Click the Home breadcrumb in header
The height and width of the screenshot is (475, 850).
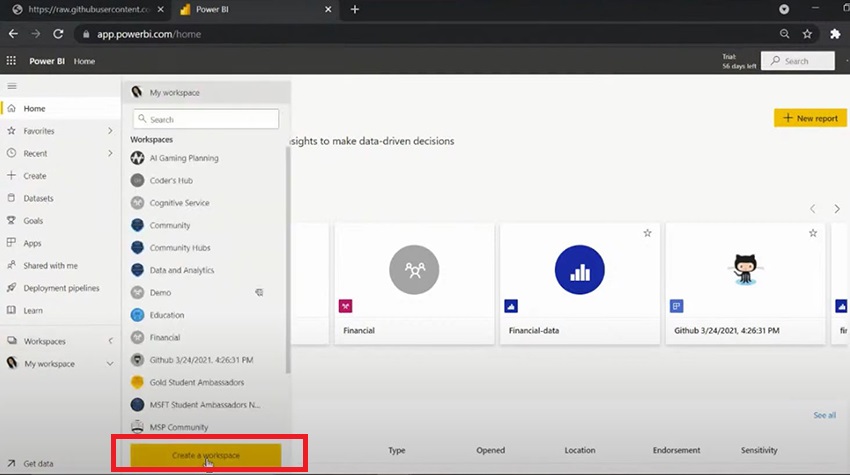coord(84,61)
